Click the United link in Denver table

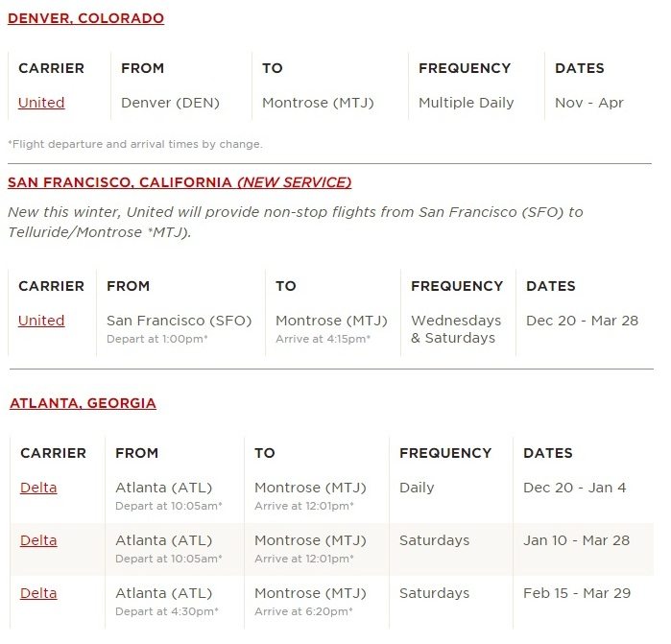point(41,103)
